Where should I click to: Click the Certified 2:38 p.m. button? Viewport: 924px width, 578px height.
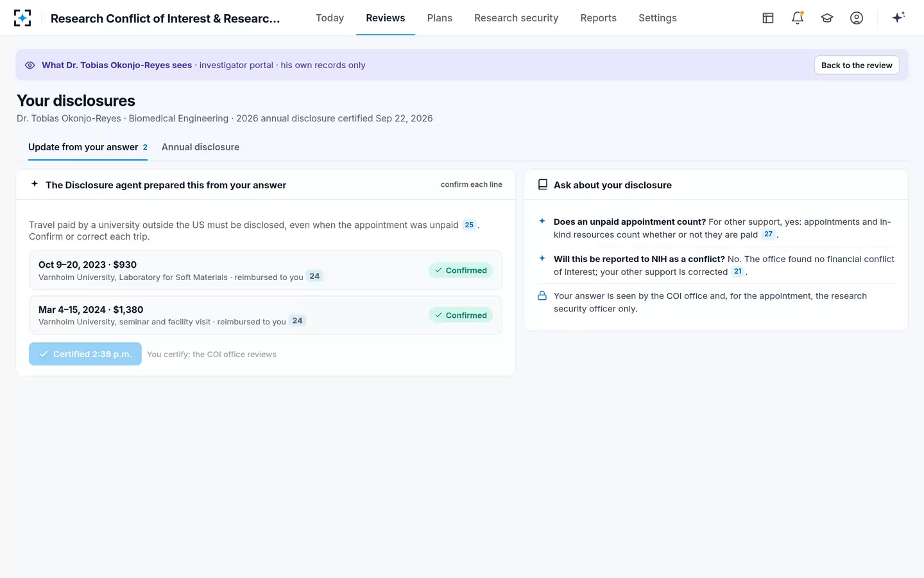point(85,354)
